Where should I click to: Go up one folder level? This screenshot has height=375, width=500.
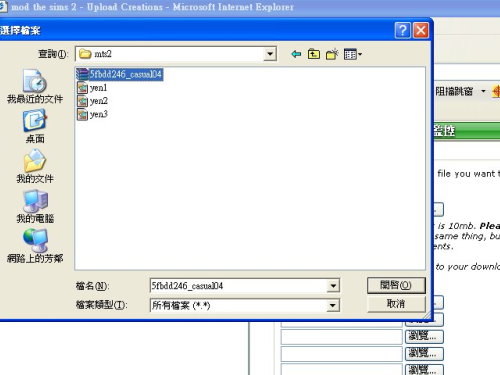coord(314,54)
